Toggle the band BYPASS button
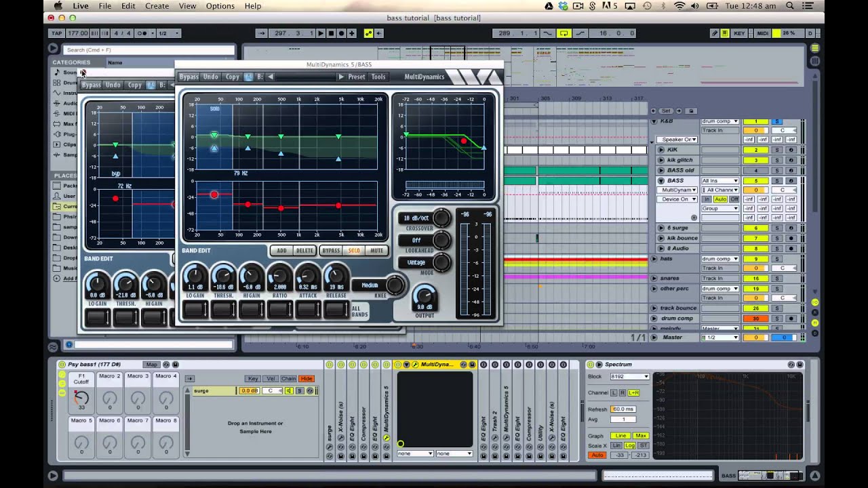 tap(331, 251)
